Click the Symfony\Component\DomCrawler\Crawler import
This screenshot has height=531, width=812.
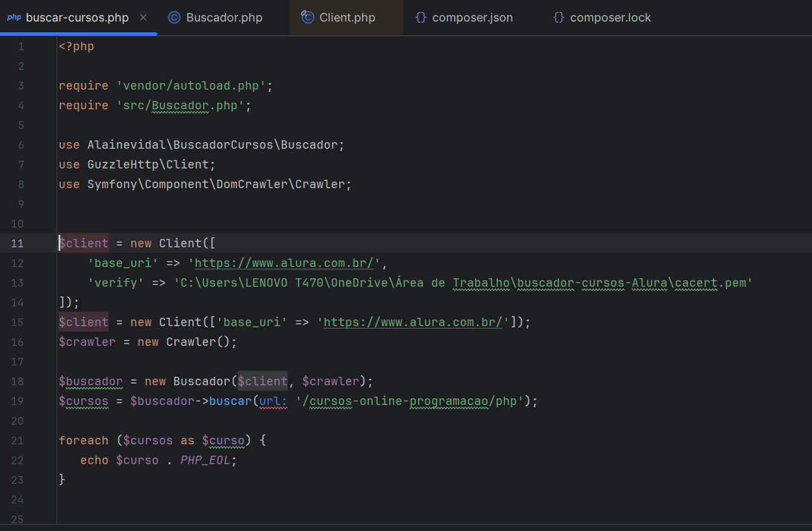216,184
